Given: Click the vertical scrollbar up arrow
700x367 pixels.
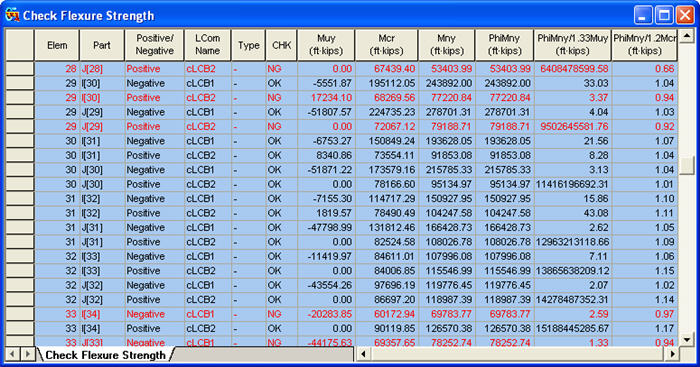Looking at the screenshot, I should point(688,36).
